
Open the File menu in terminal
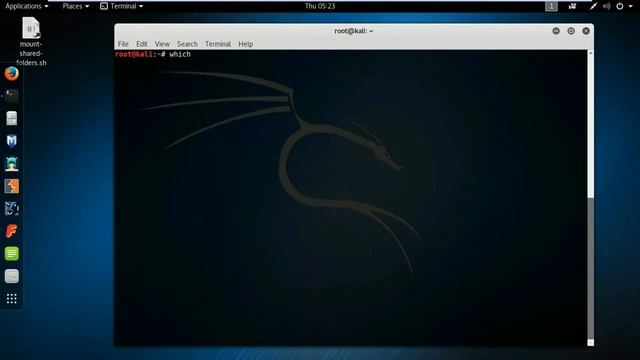tap(123, 44)
